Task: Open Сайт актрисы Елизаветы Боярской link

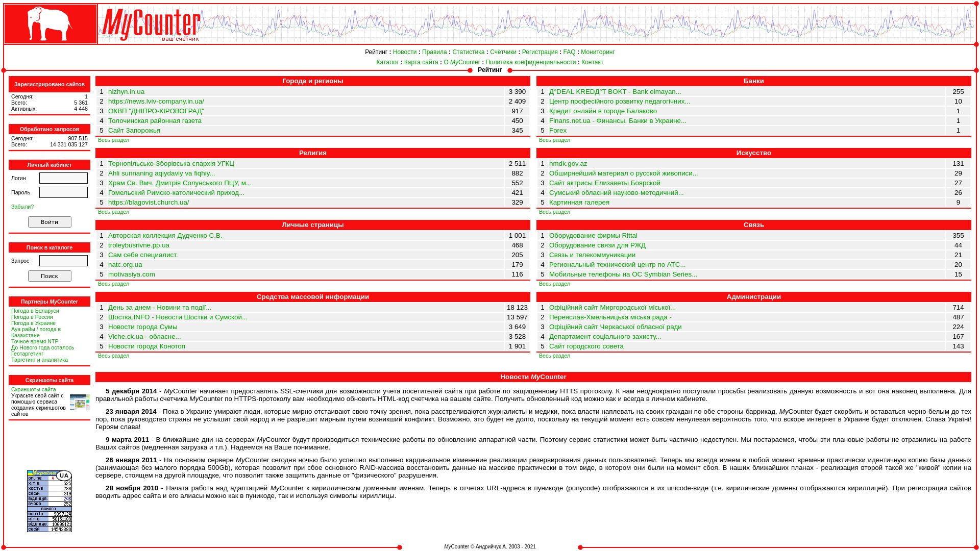Action: pos(605,183)
